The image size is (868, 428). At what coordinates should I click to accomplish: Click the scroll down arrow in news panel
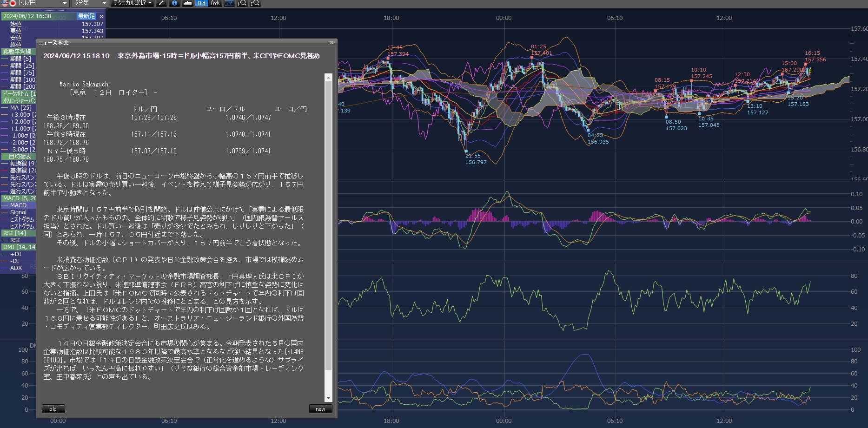[x=328, y=398]
